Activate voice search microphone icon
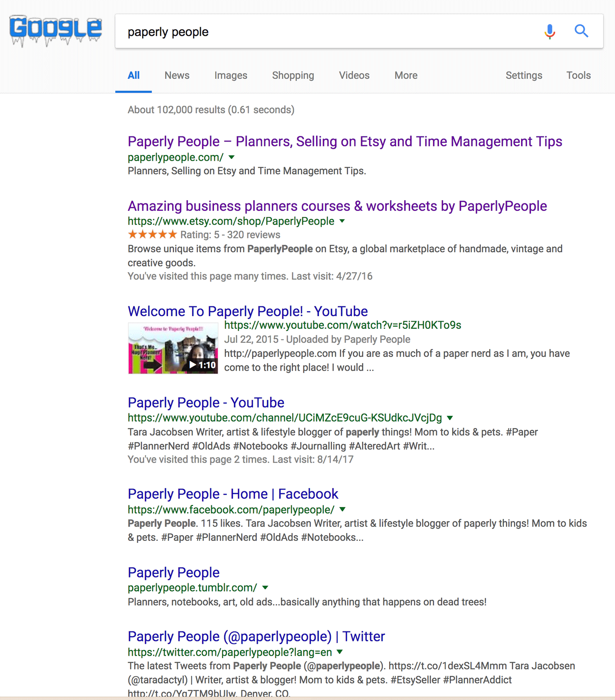The height and width of the screenshot is (700, 615). pyautogui.click(x=550, y=31)
